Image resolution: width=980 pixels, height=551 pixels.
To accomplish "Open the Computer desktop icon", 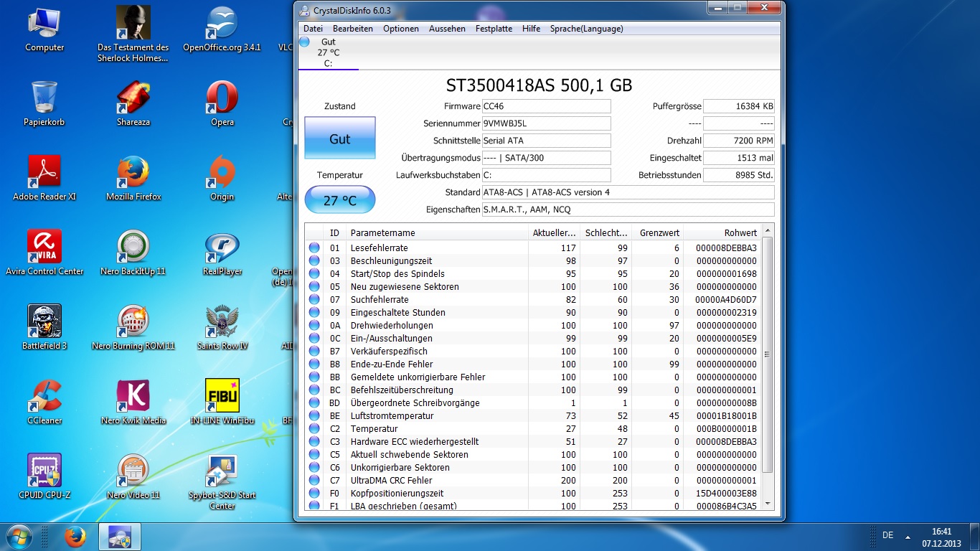I will pos(44,29).
